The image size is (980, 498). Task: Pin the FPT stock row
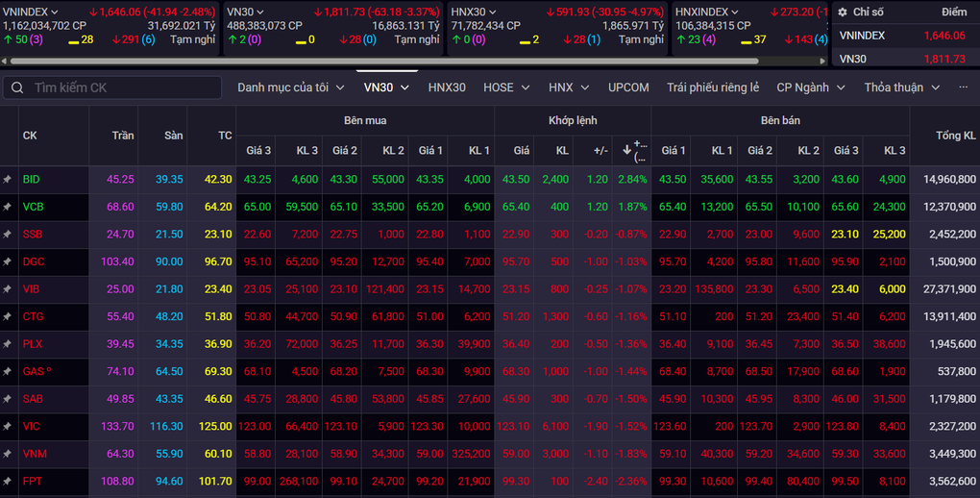click(7, 482)
